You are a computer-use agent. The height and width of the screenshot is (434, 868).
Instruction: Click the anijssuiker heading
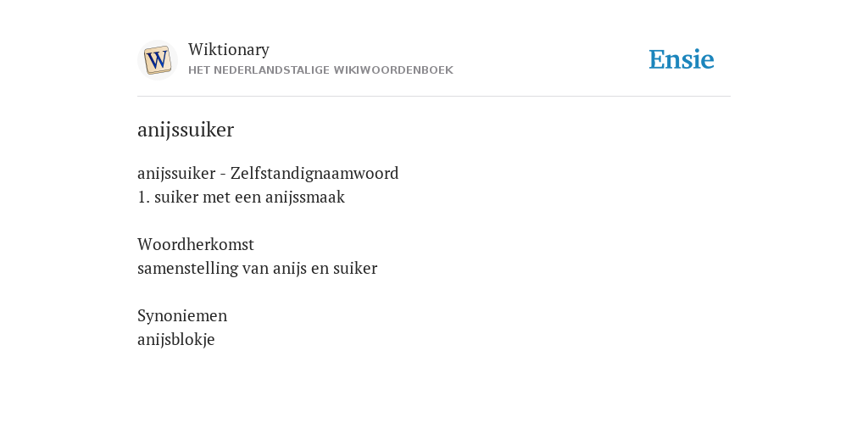pos(186,130)
